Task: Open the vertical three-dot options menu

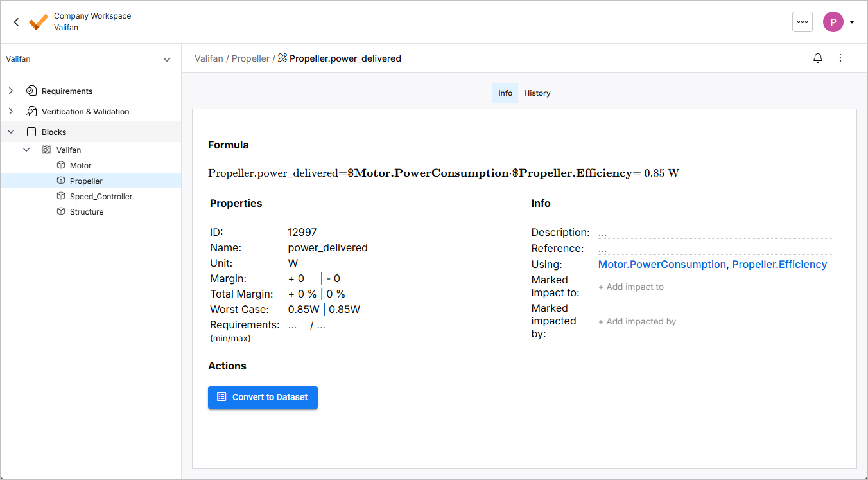Action: 840,58
